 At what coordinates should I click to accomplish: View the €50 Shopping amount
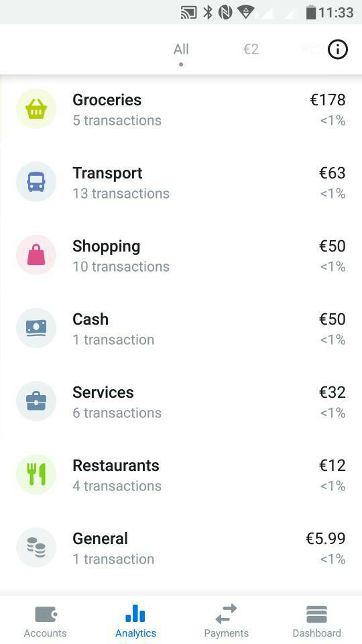tap(332, 246)
